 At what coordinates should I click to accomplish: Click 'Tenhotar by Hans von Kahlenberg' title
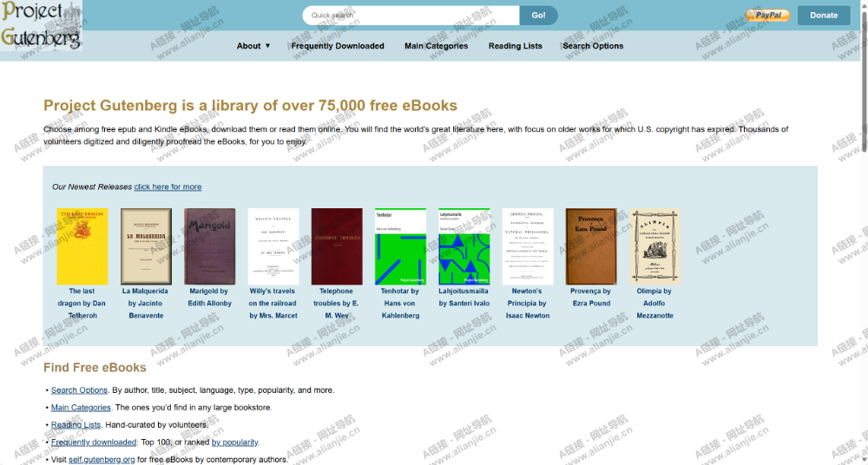(400, 304)
